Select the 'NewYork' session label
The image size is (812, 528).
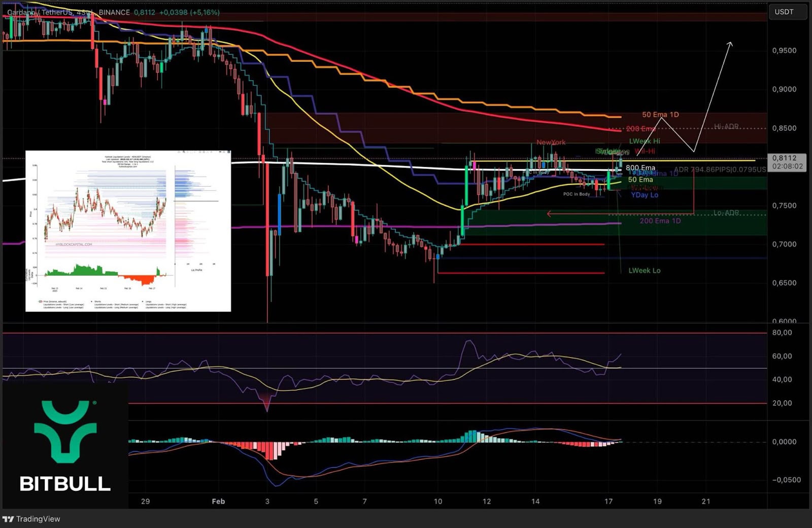click(551, 143)
